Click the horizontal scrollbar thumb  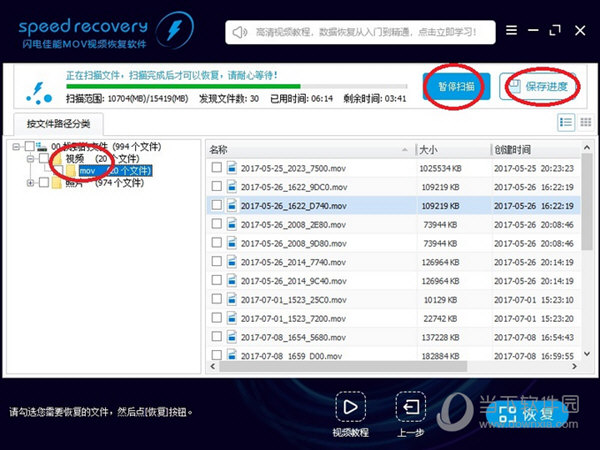(x=343, y=366)
